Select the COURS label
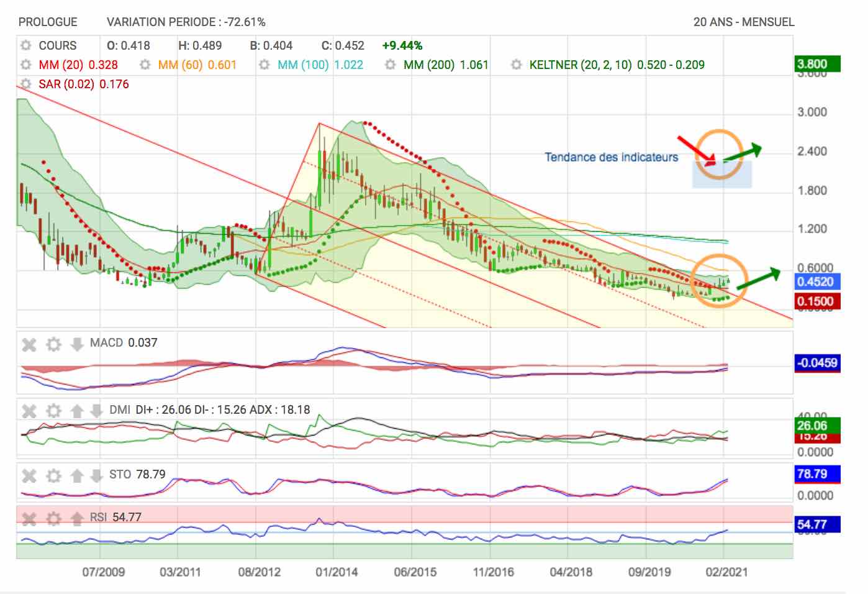The width and height of the screenshot is (868, 594). point(58,45)
